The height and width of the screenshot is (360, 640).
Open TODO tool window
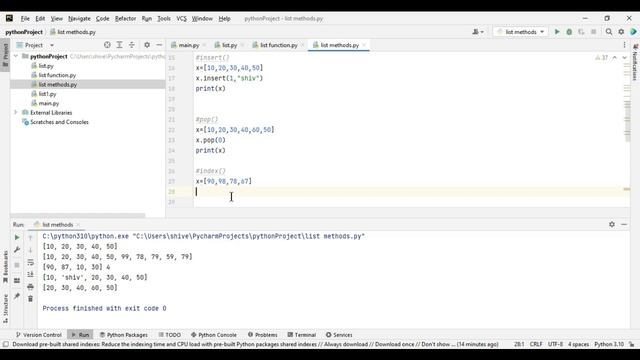[169, 335]
